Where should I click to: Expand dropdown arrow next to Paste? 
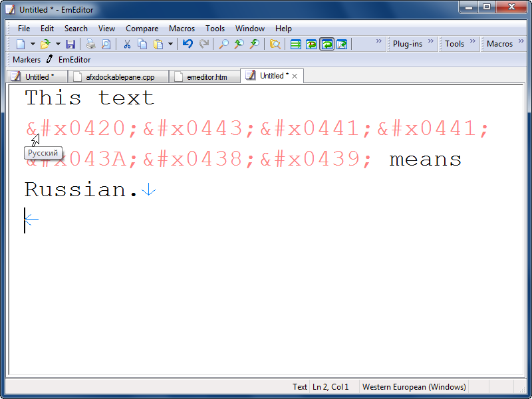[x=170, y=44]
